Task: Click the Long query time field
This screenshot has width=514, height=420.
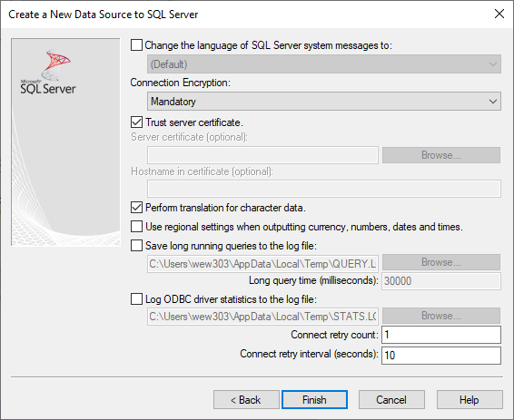Action: 441,281
